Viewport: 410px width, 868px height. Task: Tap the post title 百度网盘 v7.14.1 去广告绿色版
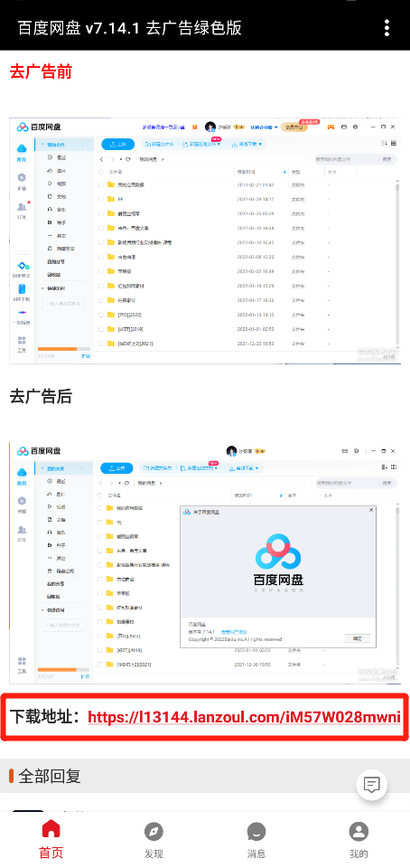(x=130, y=28)
